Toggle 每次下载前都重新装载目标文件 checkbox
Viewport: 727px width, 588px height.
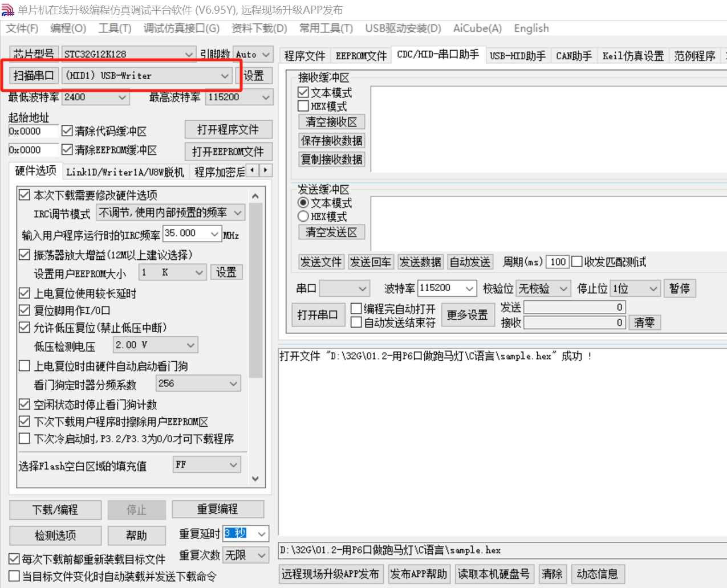coord(14,559)
